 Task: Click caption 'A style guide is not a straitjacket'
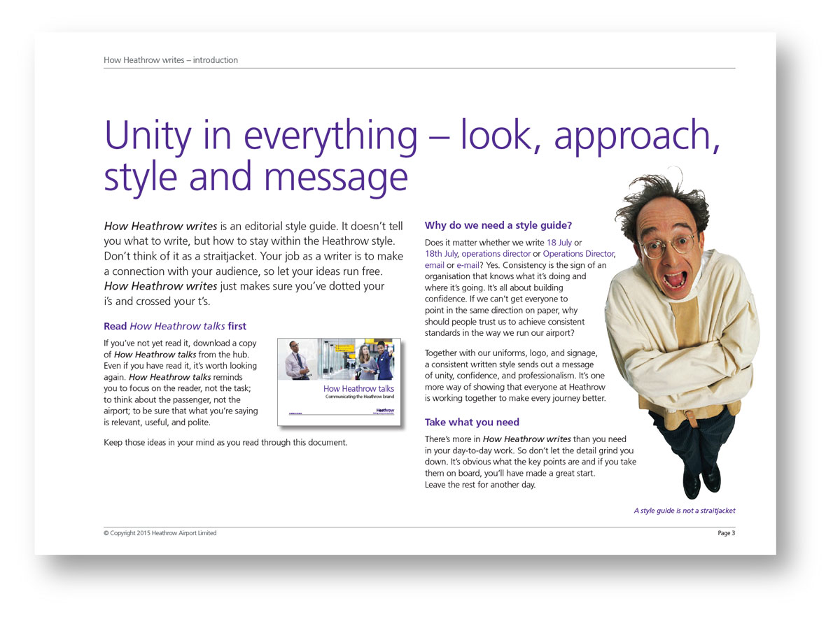point(685,511)
